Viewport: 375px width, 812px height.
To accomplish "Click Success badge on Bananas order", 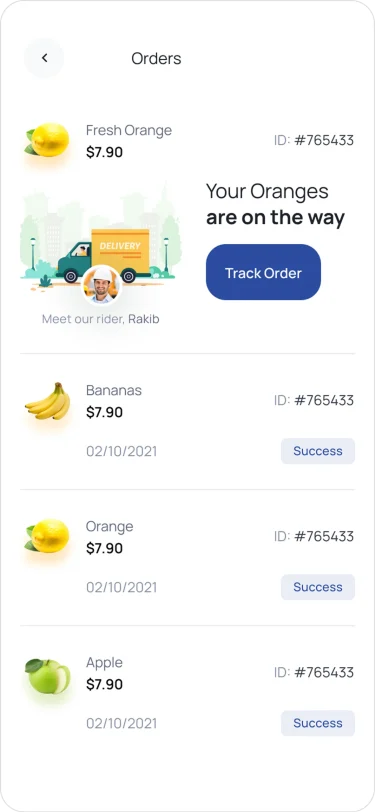I will click(x=318, y=451).
